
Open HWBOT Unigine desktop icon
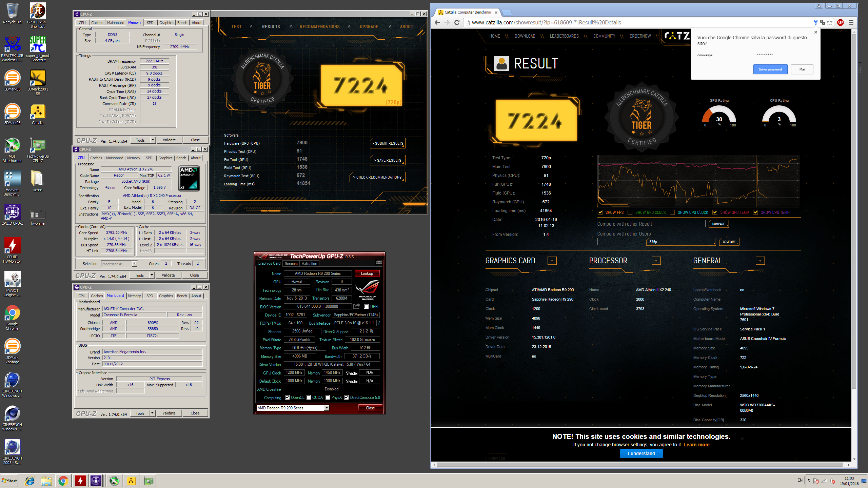pyautogui.click(x=12, y=284)
